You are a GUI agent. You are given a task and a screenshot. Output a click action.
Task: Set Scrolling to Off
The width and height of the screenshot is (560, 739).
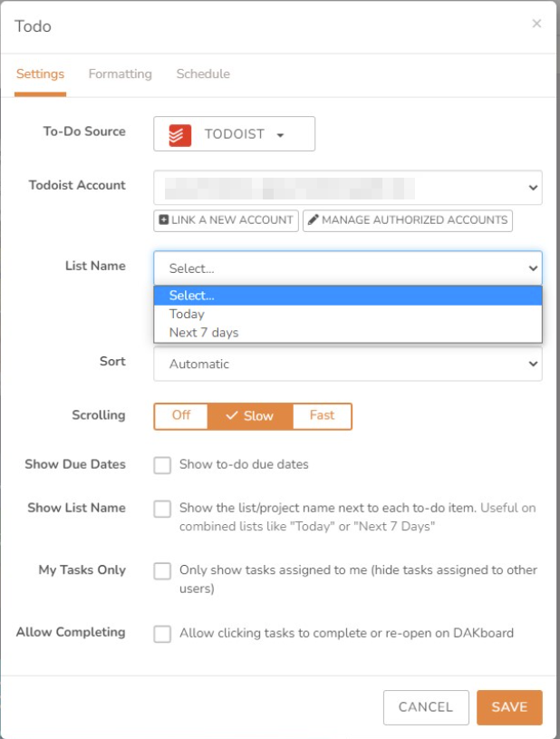click(181, 415)
